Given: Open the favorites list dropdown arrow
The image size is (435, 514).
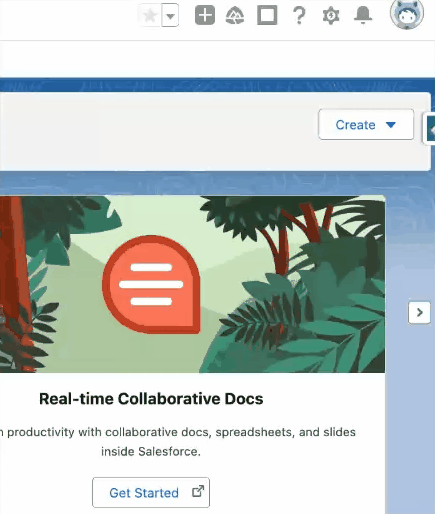Looking at the screenshot, I should point(170,15).
